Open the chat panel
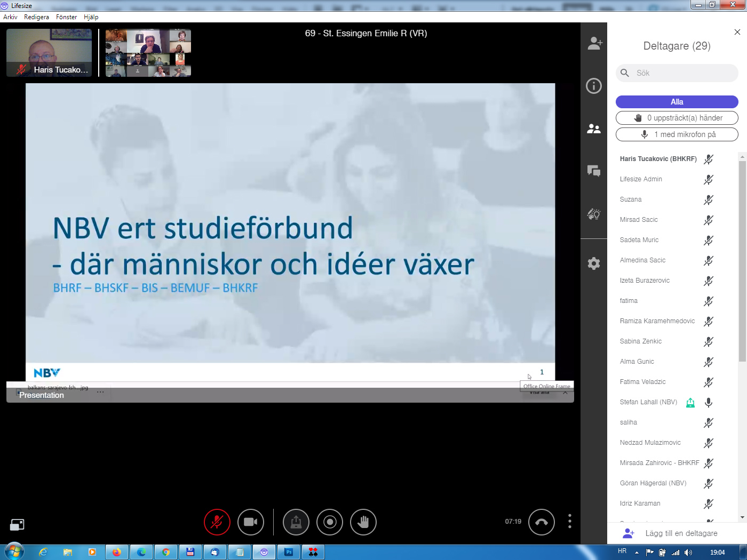The image size is (747, 560). tap(594, 171)
